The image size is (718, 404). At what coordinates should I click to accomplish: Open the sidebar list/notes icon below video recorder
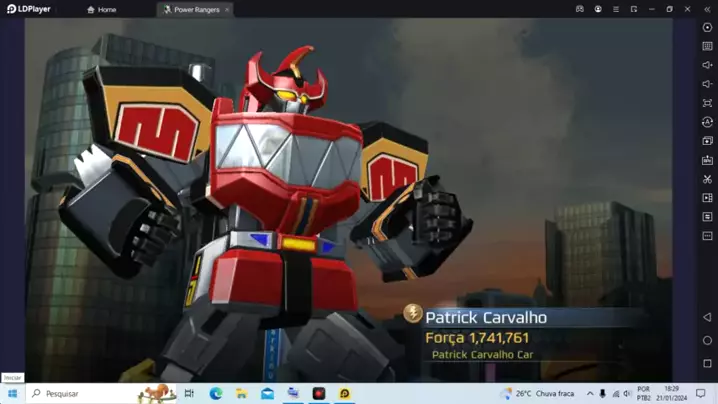click(707, 217)
